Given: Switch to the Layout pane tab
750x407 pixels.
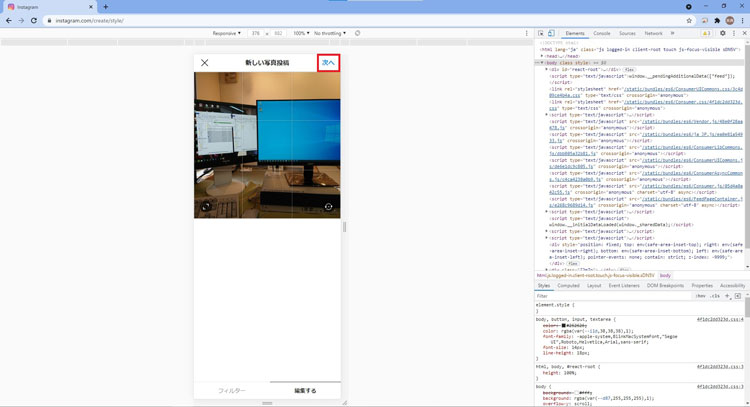Looking at the screenshot, I should point(594,286).
